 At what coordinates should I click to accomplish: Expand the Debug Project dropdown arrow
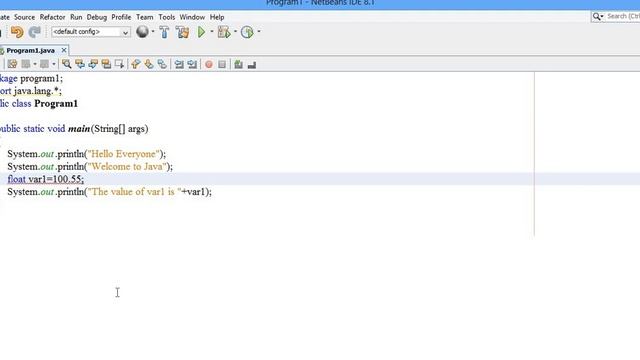236,31
